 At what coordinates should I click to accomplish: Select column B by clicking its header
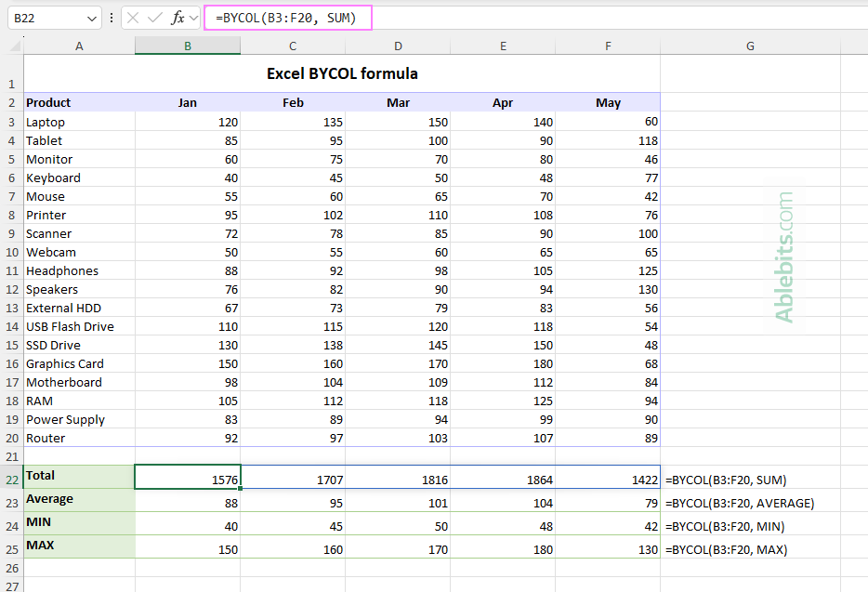pyautogui.click(x=187, y=45)
